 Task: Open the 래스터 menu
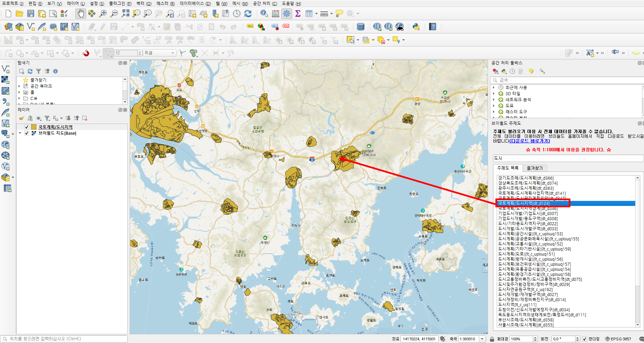point(165,3)
